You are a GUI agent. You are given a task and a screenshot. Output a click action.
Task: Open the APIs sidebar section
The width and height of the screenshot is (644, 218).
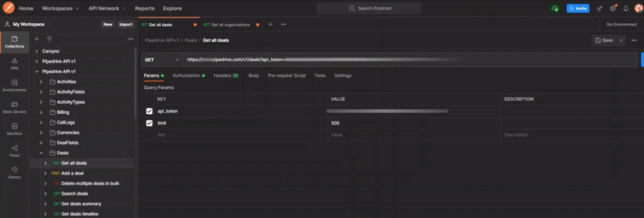click(x=15, y=64)
